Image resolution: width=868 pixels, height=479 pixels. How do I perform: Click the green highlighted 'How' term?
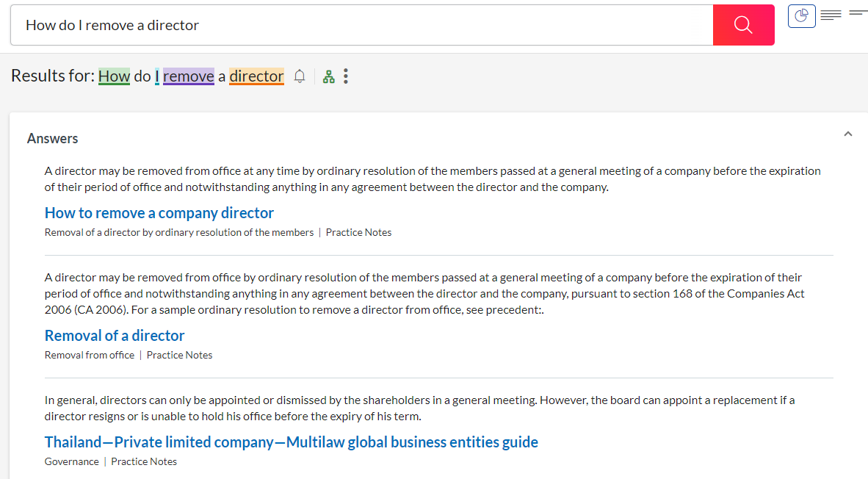click(x=114, y=76)
